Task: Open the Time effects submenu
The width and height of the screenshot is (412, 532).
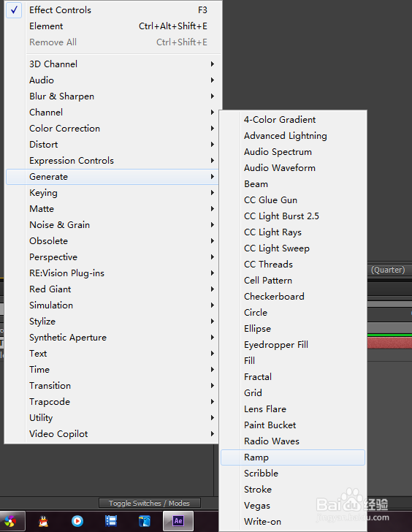Action: coord(113,370)
